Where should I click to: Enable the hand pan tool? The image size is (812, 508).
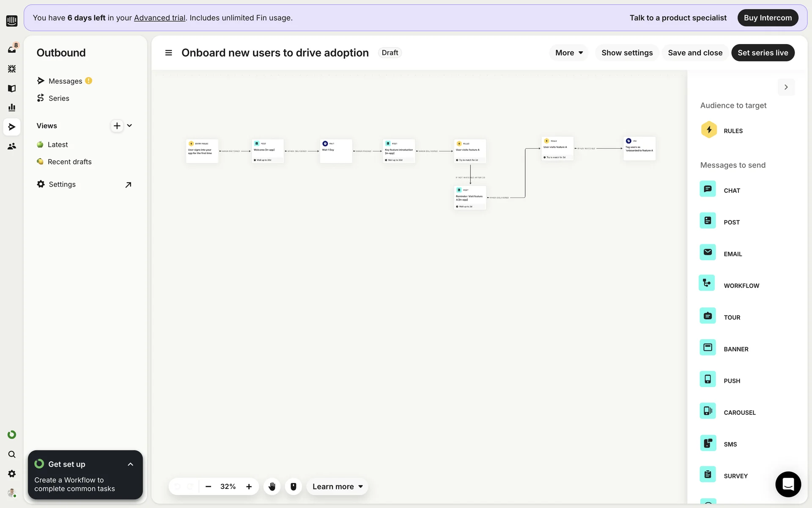272,486
